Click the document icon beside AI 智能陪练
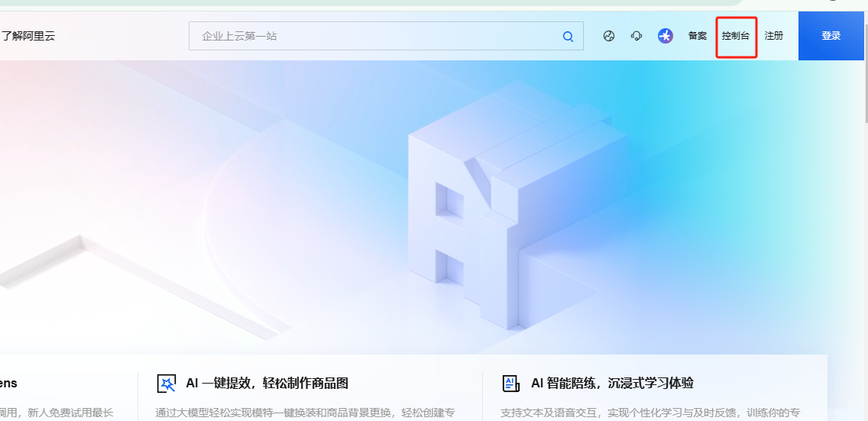Image resolution: width=868 pixels, height=421 pixels. (511, 384)
